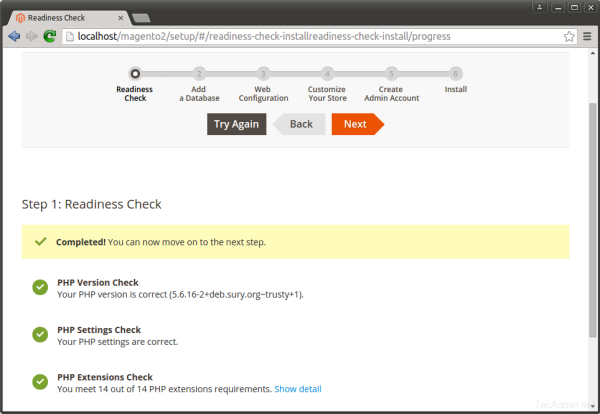Click the browser forward arrow
The image size is (600, 414).
(31, 36)
